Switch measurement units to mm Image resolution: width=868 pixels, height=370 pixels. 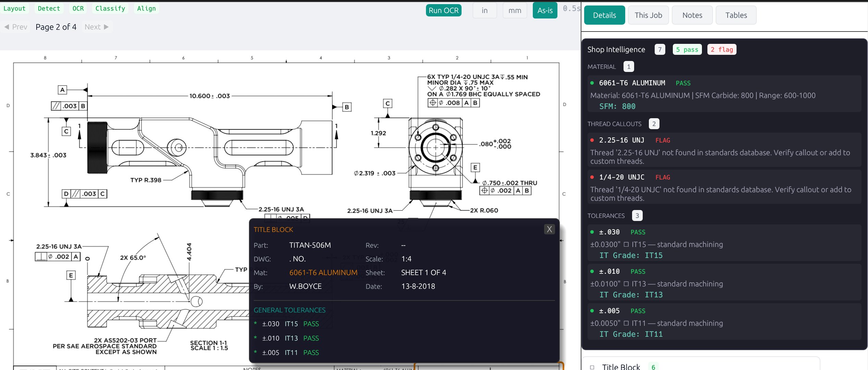[515, 10]
